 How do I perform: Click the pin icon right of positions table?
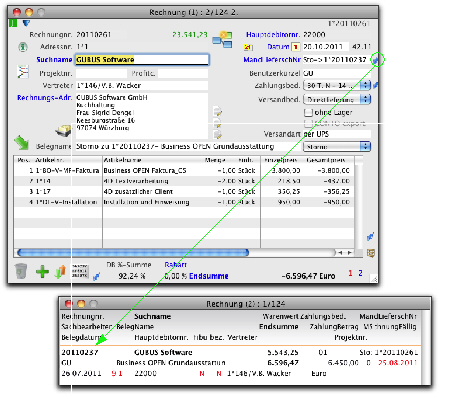click(x=370, y=237)
